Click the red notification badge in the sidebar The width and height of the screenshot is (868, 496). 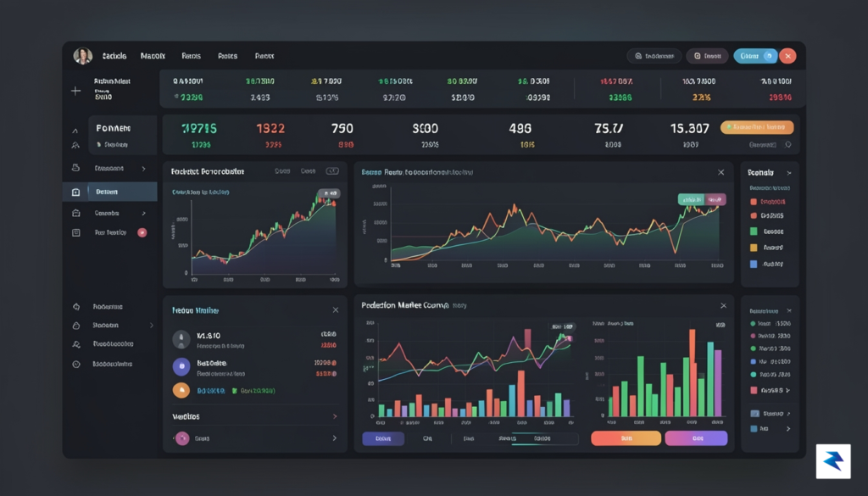(142, 232)
